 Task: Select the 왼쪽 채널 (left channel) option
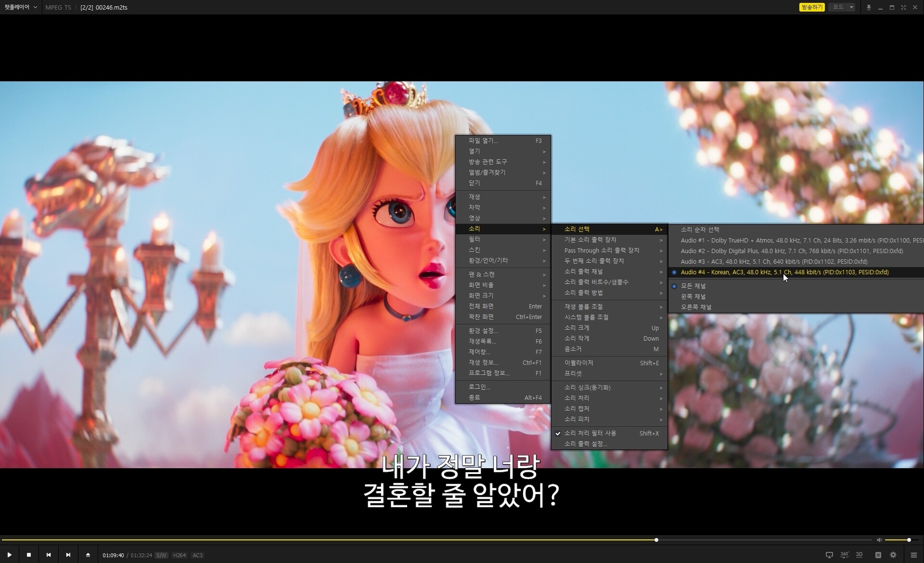point(693,296)
